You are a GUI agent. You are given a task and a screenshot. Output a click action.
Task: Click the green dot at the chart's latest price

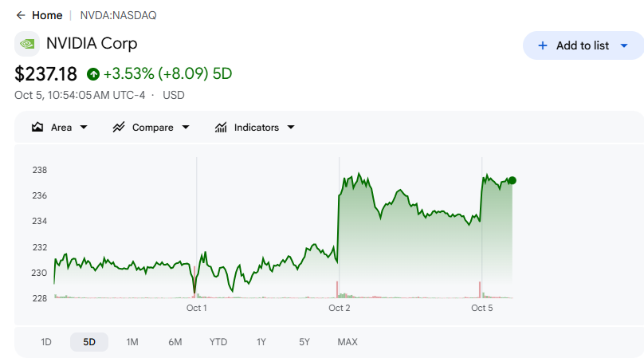(x=512, y=180)
